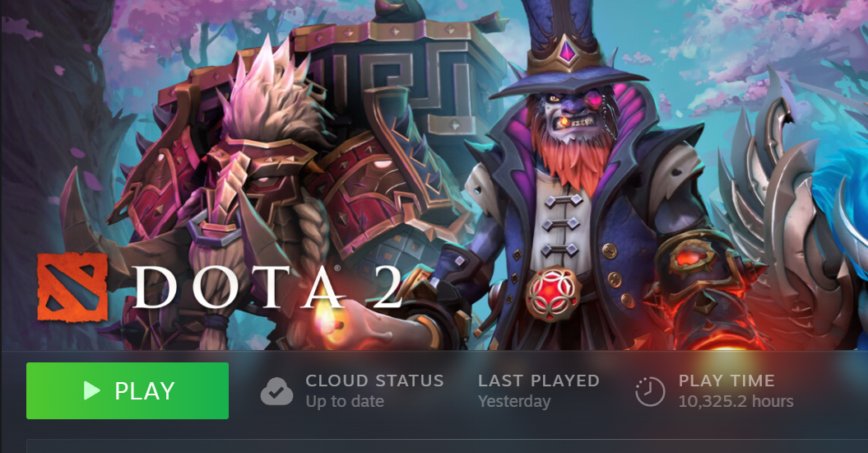Click the play time clock icon
This screenshot has width=868, height=453.
[650, 391]
